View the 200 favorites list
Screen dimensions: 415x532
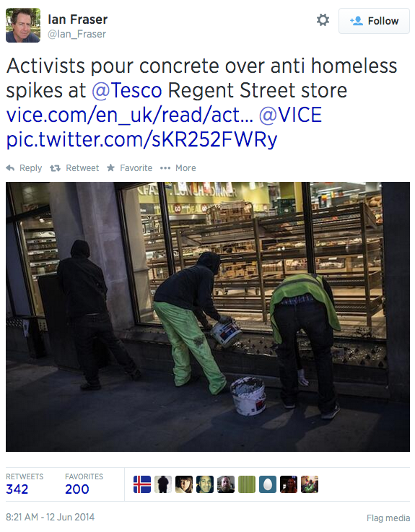pos(84,484)
